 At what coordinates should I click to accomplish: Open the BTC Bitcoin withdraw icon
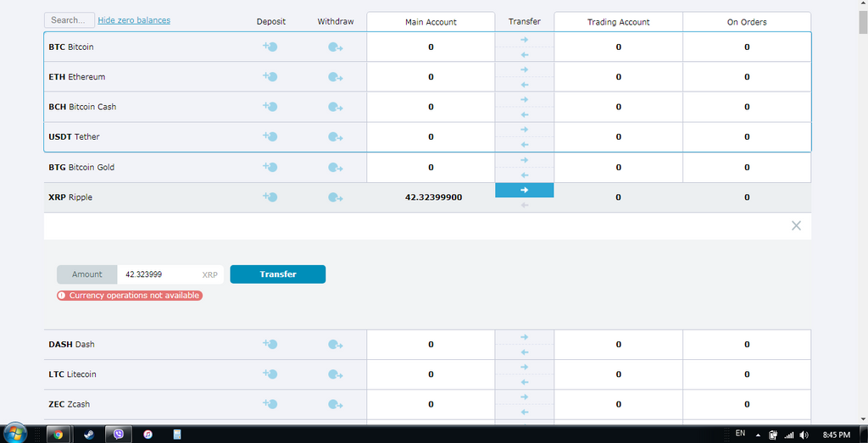[x=335, y=47]
